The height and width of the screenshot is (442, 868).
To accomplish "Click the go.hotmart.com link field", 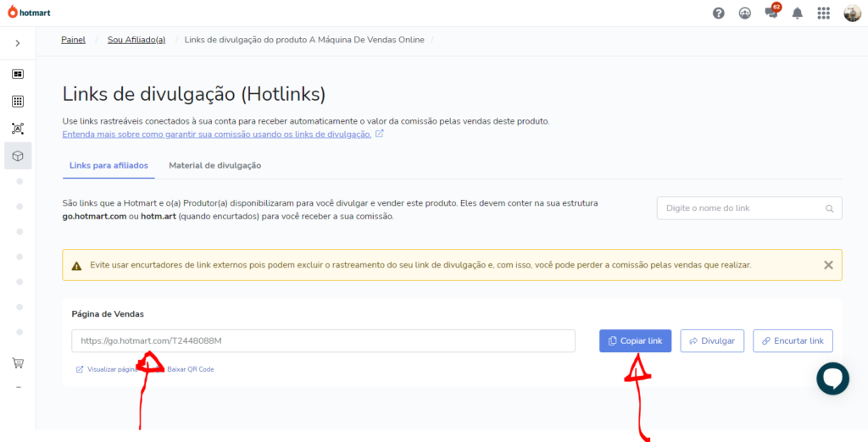I will 323,340.
